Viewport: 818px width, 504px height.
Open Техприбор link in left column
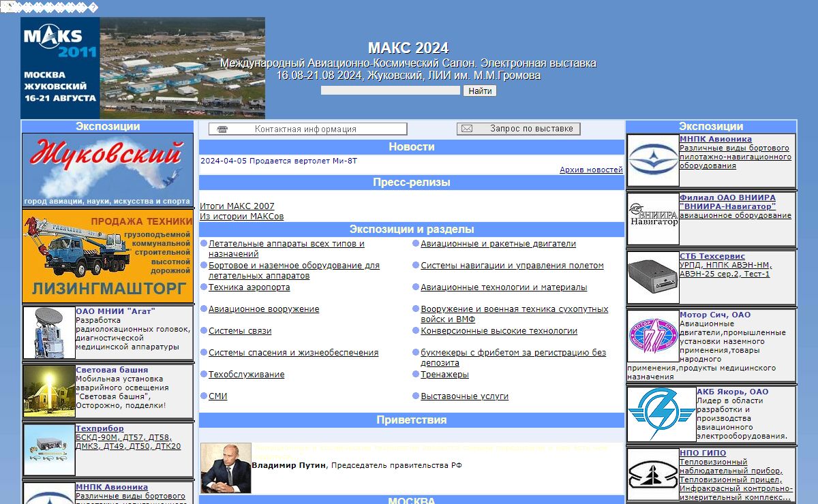[x=100, y=428]
